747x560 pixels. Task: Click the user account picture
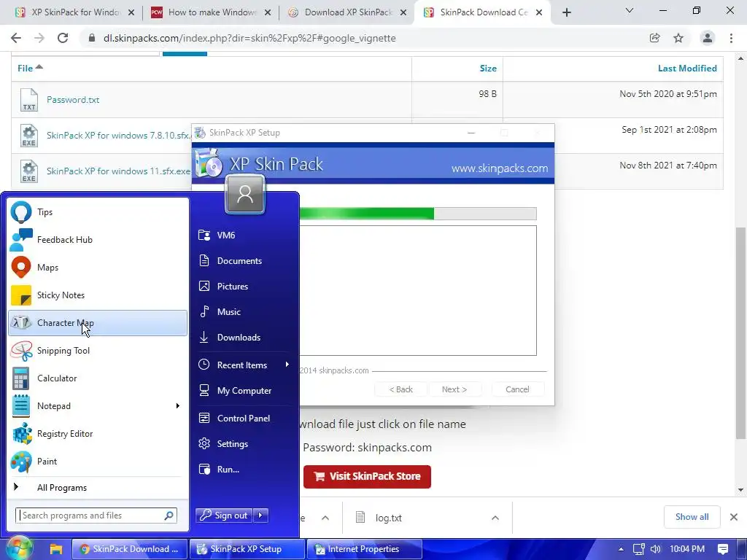coord(245,194)
